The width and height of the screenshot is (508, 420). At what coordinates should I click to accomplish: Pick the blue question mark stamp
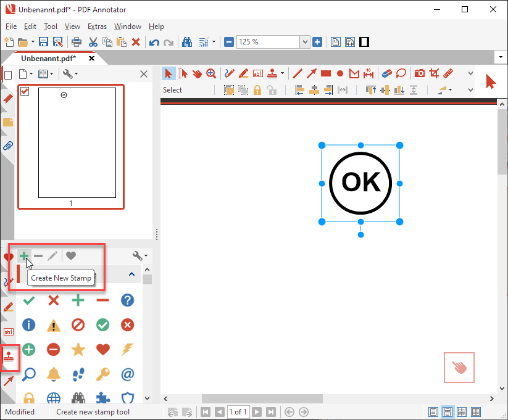click(x=127, y=300)
